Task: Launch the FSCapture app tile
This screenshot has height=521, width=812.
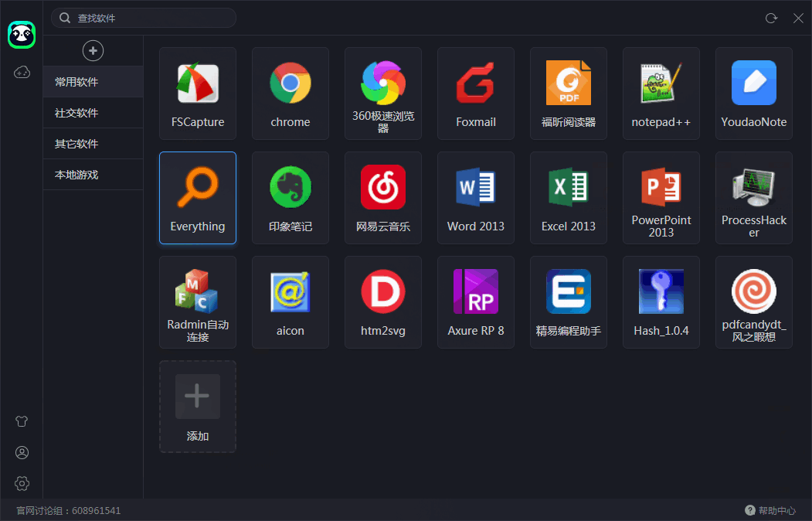Action: [x=197, y=94]
